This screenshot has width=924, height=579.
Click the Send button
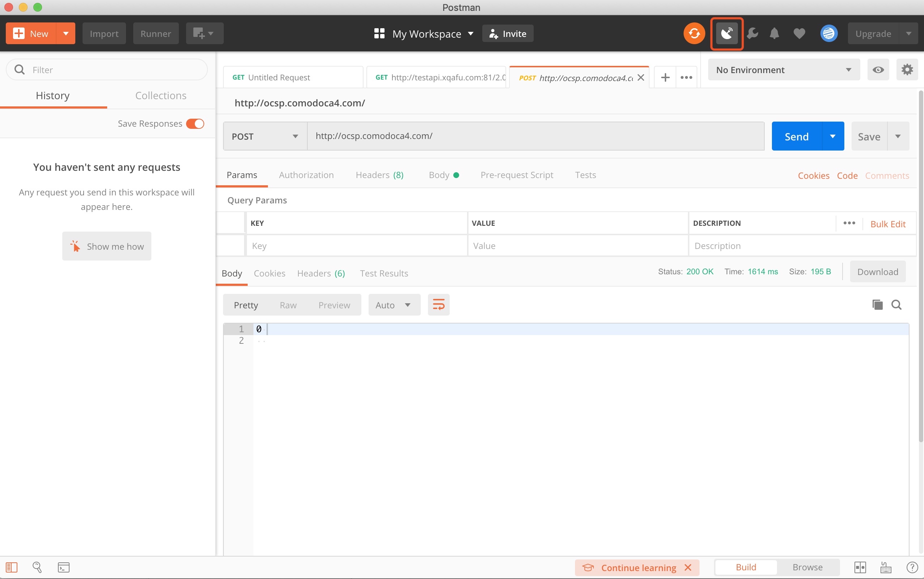797,136
